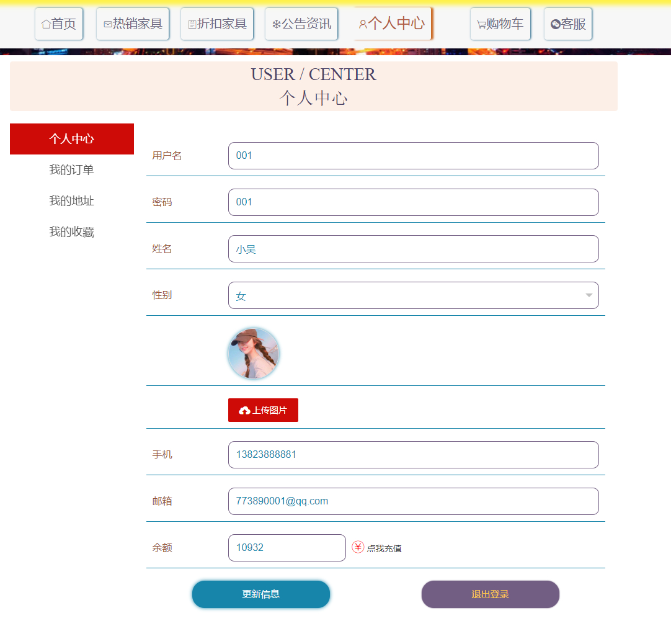Click the 邮箱 email input field
671x644 pixels.
click(414, 501)
